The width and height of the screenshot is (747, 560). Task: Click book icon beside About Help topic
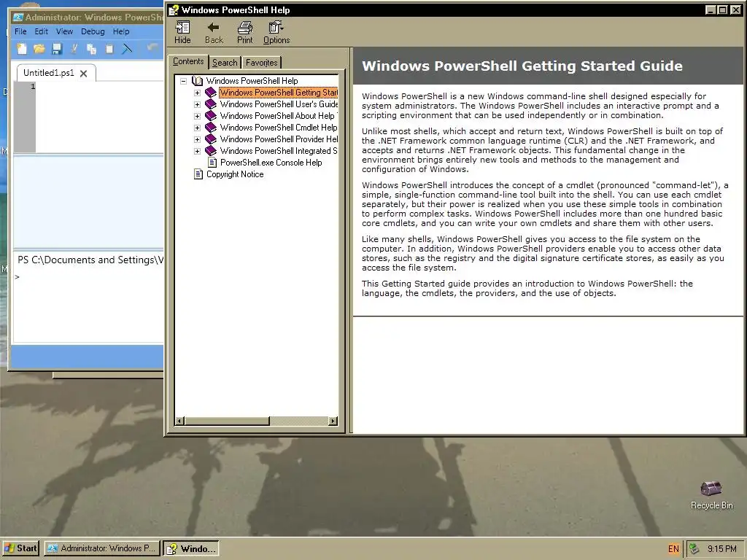[211, 116]
